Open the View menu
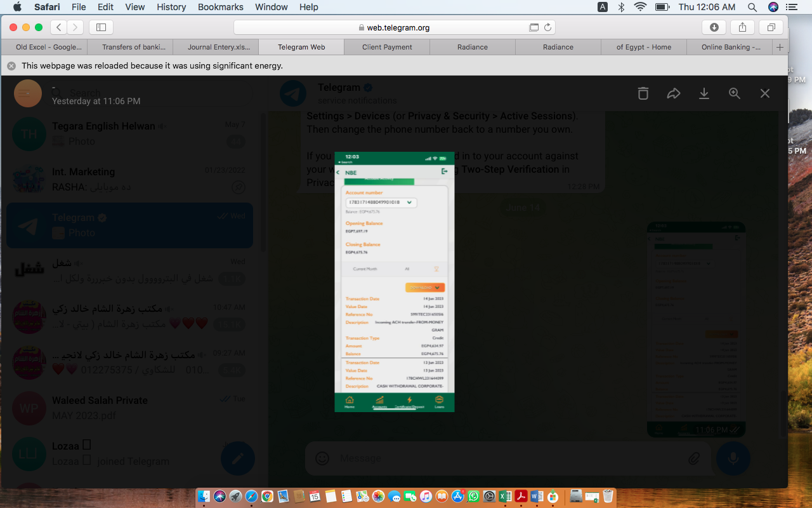812x508 pixels. click(x=134, y=7)
